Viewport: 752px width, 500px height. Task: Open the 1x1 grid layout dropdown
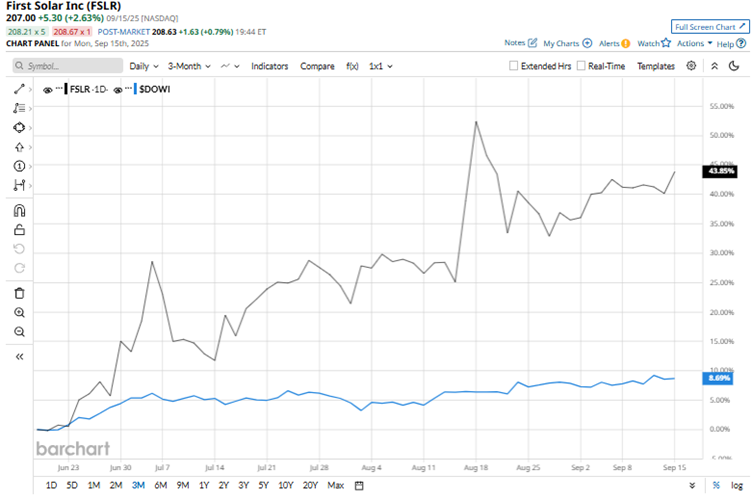(381, 66)
